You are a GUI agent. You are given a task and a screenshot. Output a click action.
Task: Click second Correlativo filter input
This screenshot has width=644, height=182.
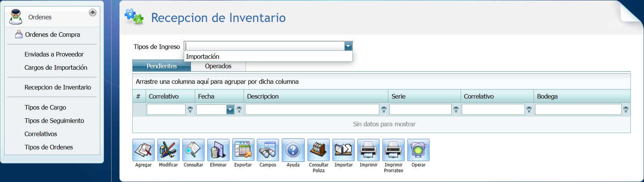click(x=493, y=110)
